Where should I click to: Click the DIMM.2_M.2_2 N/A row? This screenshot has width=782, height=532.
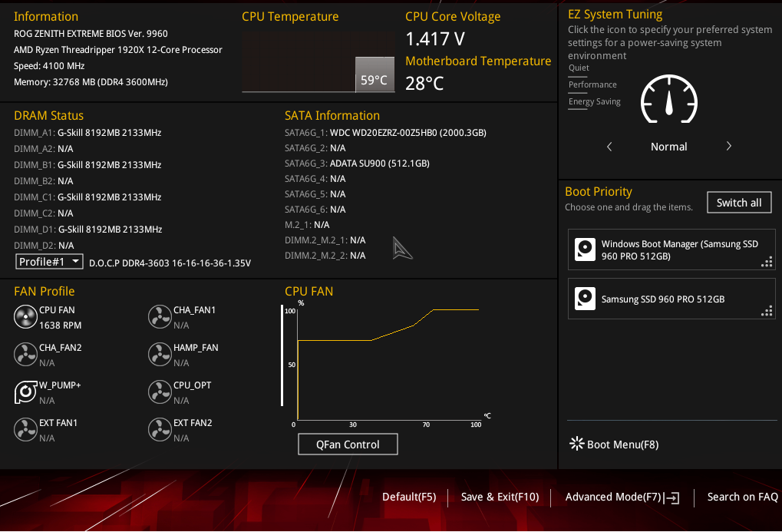click(x=325, y=256)
